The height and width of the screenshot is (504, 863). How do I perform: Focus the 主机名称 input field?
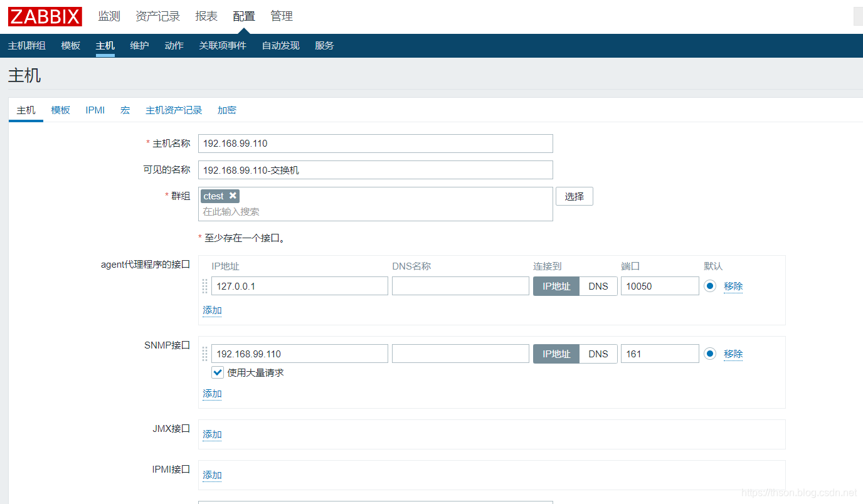[x=376, y=144]
